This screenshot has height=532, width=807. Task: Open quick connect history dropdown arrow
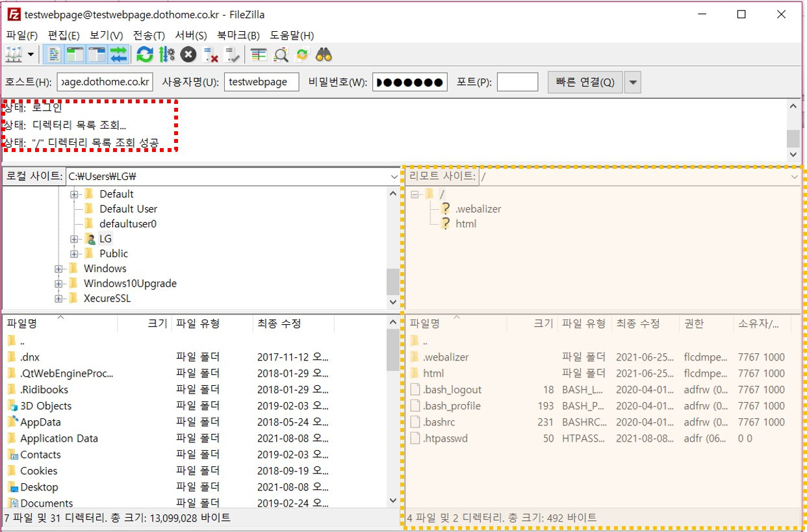pos(633,82)
